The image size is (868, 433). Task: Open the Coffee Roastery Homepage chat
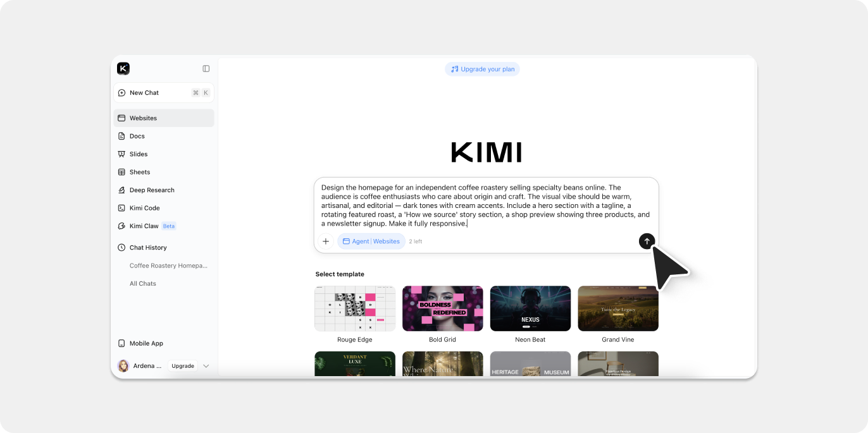pyautogui.click(x=167, y=265)
